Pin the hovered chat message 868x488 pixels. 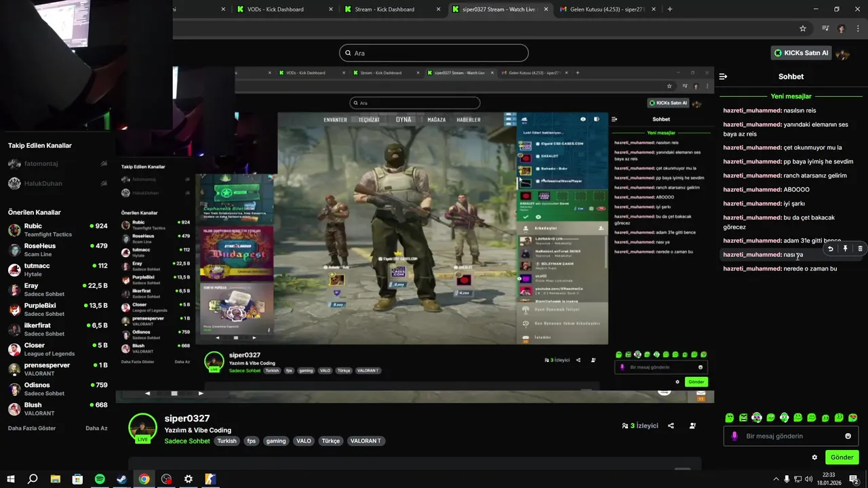(845, 249)
